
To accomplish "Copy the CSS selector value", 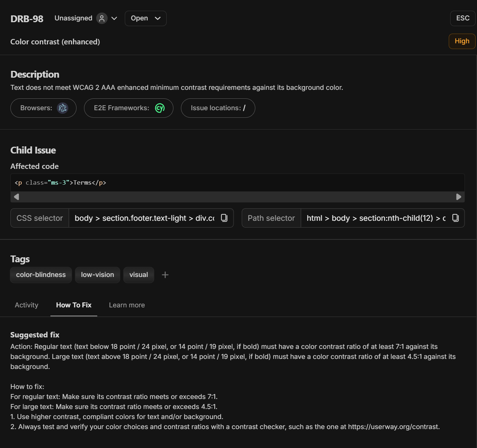I will click(x=224, y=218).
